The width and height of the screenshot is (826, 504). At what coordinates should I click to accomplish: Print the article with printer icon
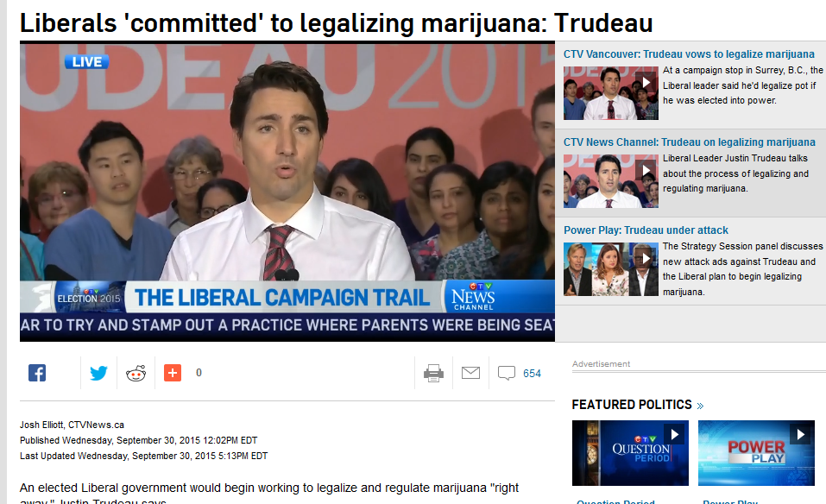(433, 373)
